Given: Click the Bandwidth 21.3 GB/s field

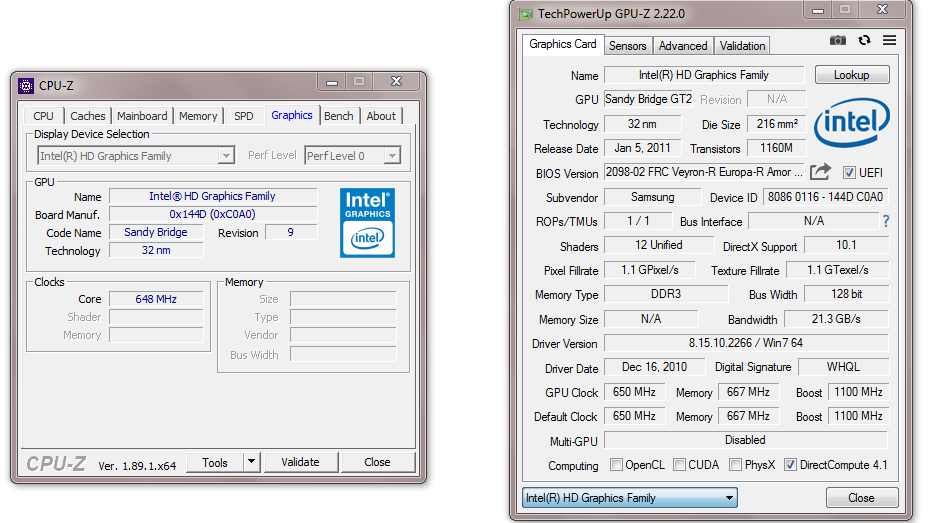Looking at the screenshot, I should [836, 319].
